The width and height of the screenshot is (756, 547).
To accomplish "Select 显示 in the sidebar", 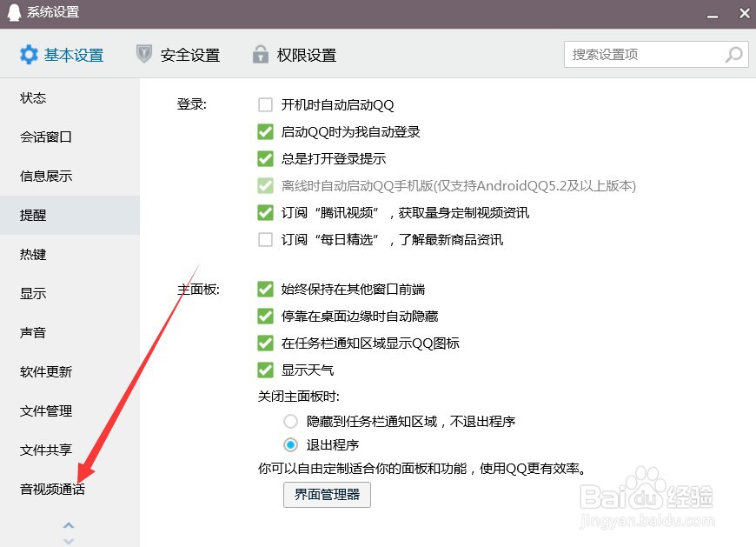I will [x=70, y=293].
